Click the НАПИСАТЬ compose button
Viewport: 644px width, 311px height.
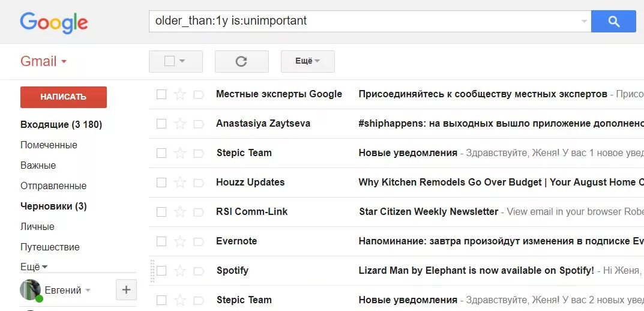[x=64, y=97]
